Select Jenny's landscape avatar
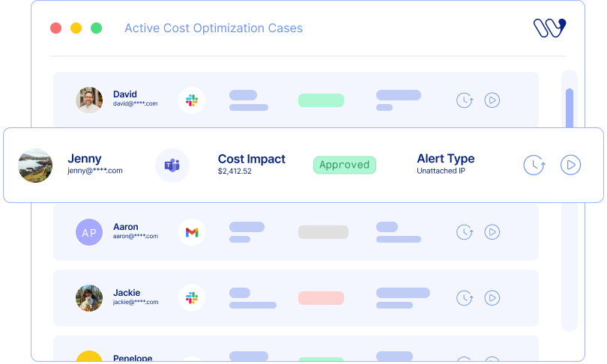The image size is (607, 364). pos(35,165)
